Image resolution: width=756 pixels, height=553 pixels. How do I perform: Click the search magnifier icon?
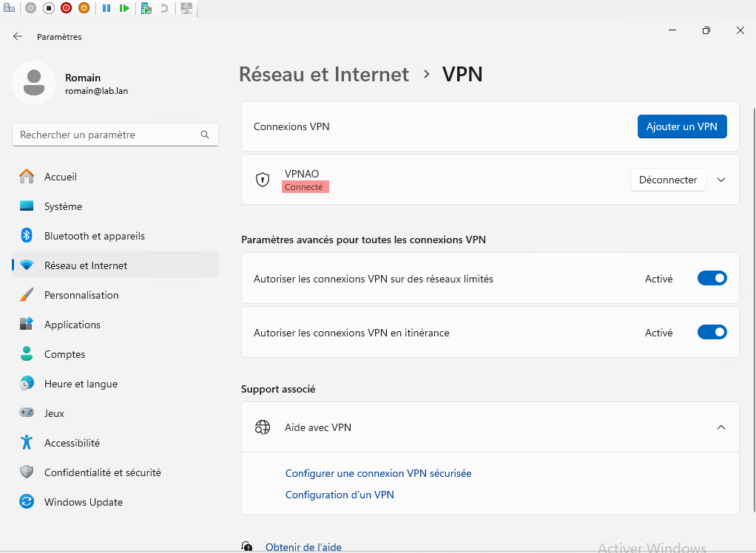[205, 135]
